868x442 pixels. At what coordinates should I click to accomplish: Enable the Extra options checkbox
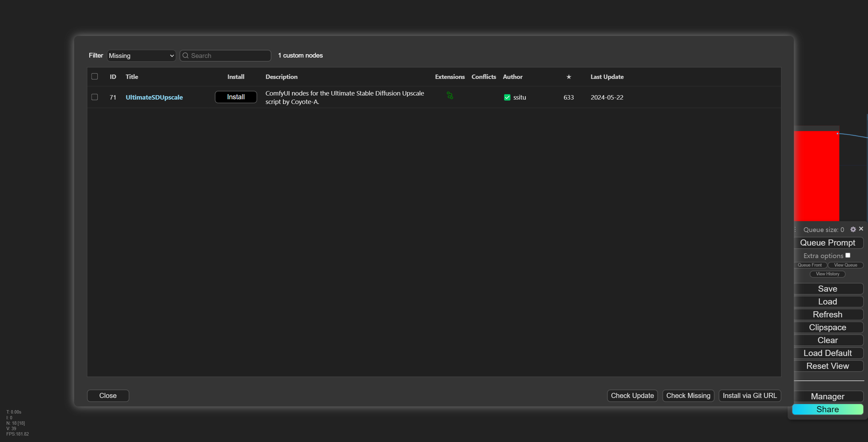[x=848, y=255]
